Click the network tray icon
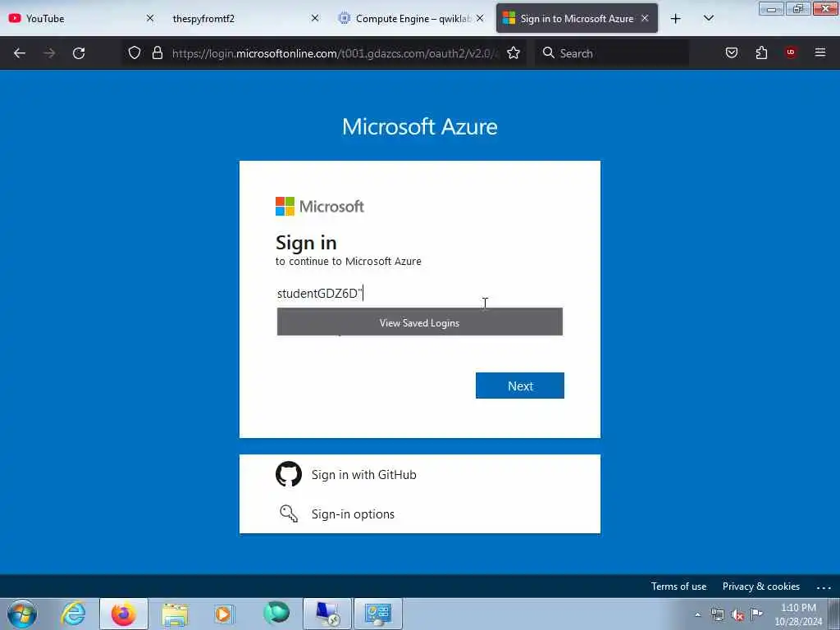Viewport: 840px width, 630px height. click(x=717, y=614)
